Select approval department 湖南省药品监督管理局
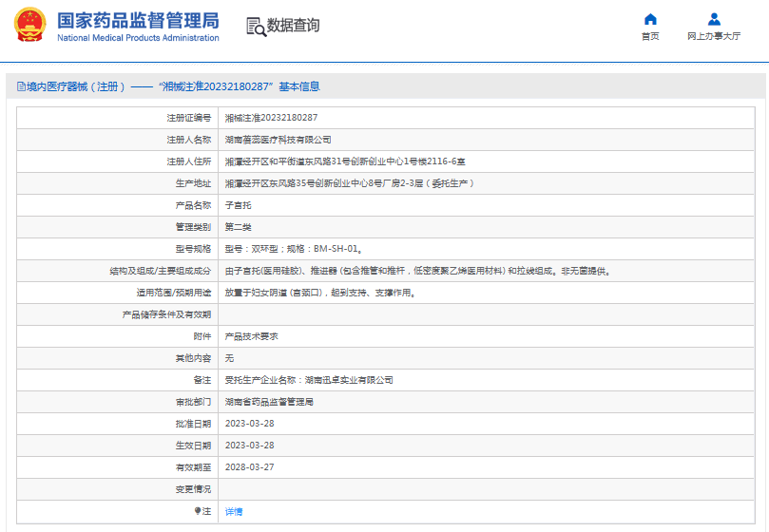The image size is (769, 532). 269,402
